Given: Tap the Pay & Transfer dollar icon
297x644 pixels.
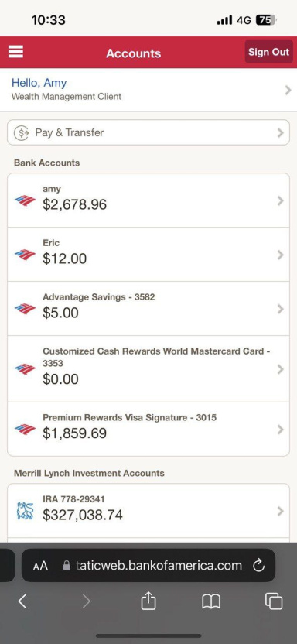Looking at the screenshot, I should (x=22, y=132).
